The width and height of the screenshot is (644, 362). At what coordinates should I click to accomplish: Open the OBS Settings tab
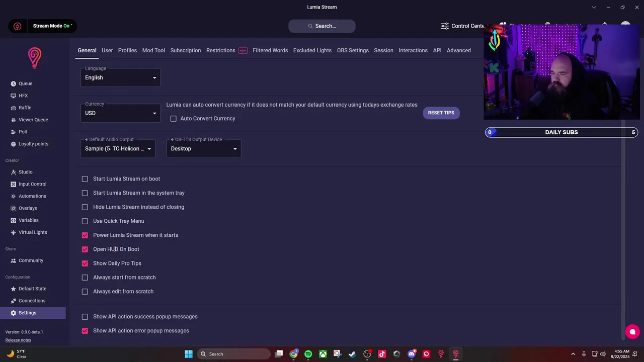point(353,50)
